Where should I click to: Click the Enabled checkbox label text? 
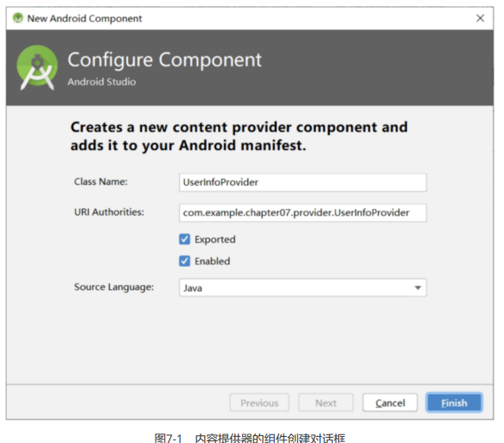coord(213,261)
